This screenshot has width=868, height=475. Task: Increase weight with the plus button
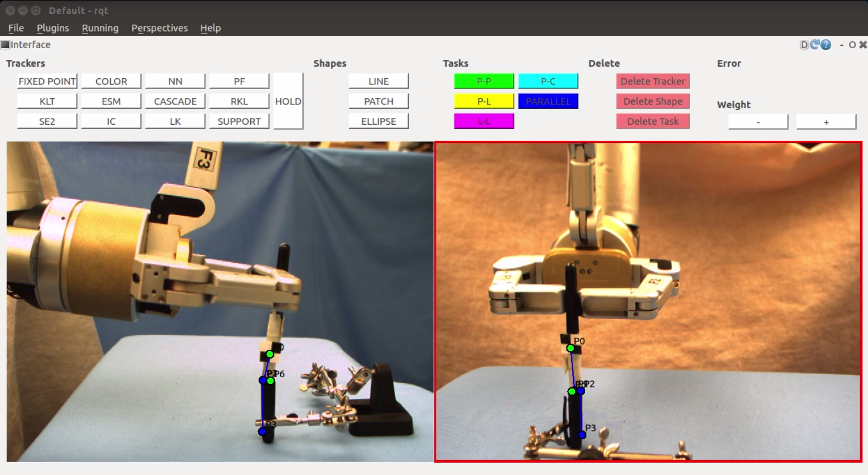826,122
